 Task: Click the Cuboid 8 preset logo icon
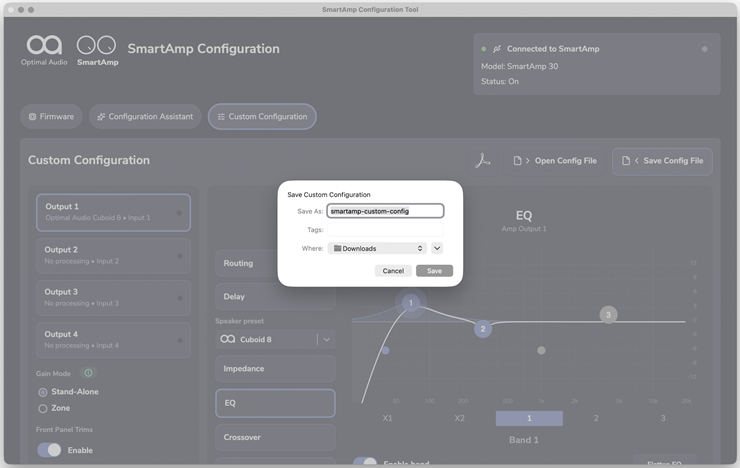(227, 339)
